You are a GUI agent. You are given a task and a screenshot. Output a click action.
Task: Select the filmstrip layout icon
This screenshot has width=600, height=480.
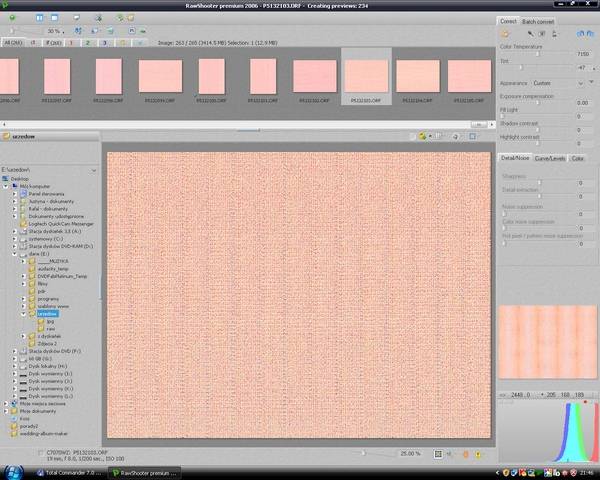(x=39, y=18)
